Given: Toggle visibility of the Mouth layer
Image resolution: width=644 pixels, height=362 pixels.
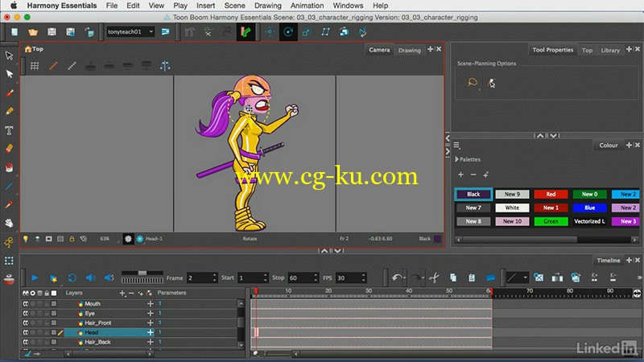Looking at the screenshot, I should coord(26,304).
